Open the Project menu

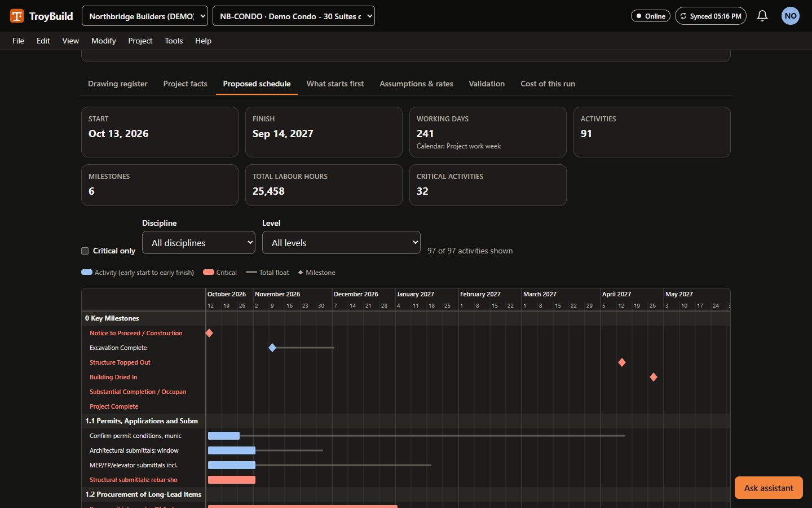(x=140, y=41)
